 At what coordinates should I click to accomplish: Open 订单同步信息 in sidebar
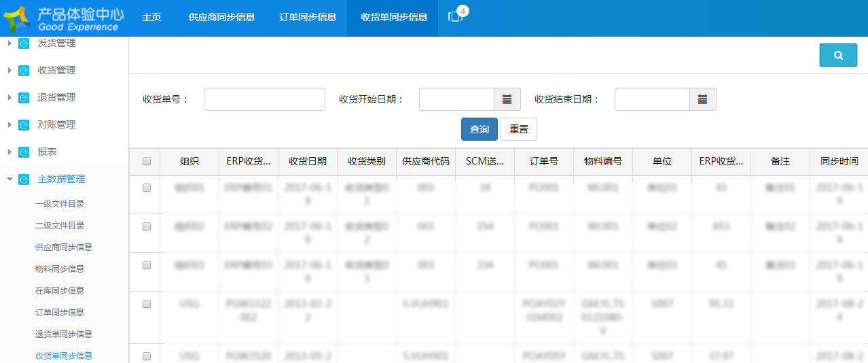click(60, 313)
